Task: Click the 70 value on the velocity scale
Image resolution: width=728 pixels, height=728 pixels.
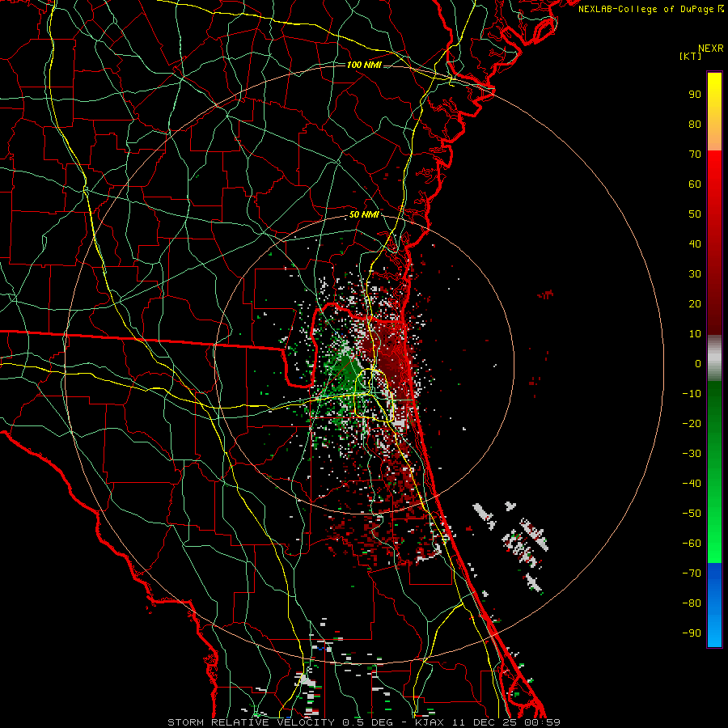Action: coord(695,154)
